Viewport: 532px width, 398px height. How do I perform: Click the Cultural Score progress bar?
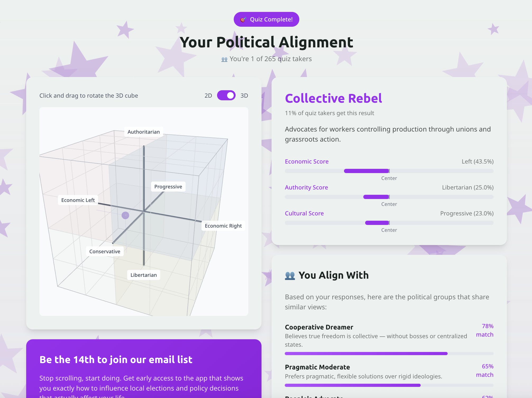[x=389, y=223]
